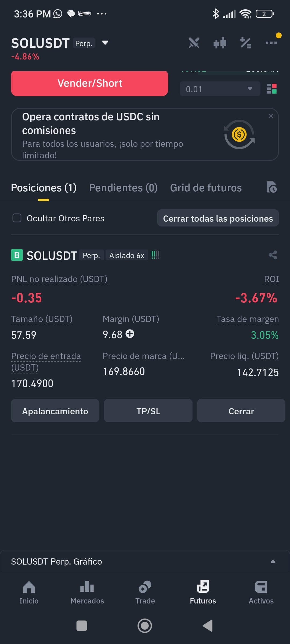The width and height of the screenshot is (290, 644).
Task: Switch to the Grid de futuros tab
Action: [206, 188]
